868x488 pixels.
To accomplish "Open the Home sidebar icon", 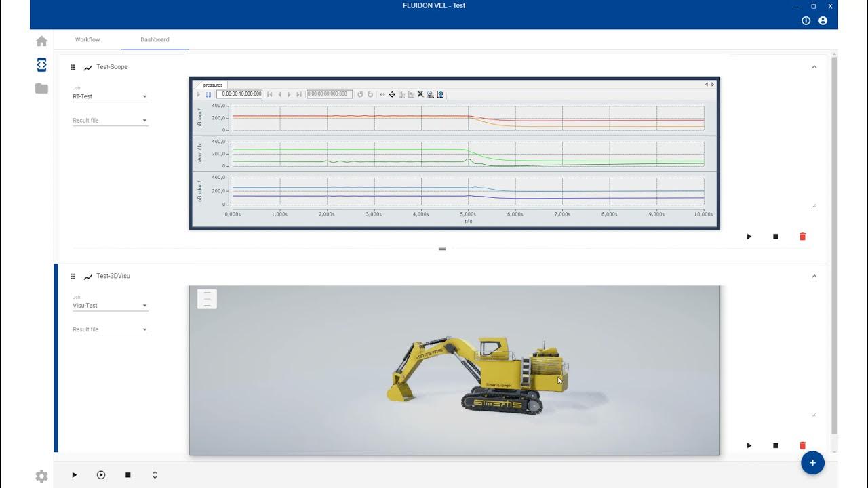I will [41, 41].
